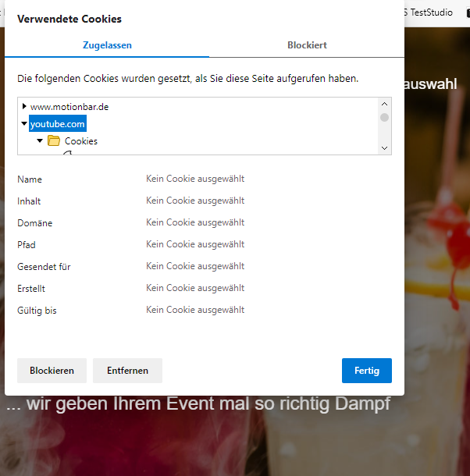
Task: Click the cookie list scrollbar thumb
Action: (384, 118)
